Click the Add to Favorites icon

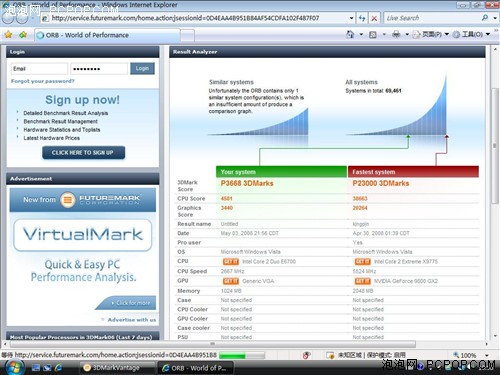click(23, 34)
